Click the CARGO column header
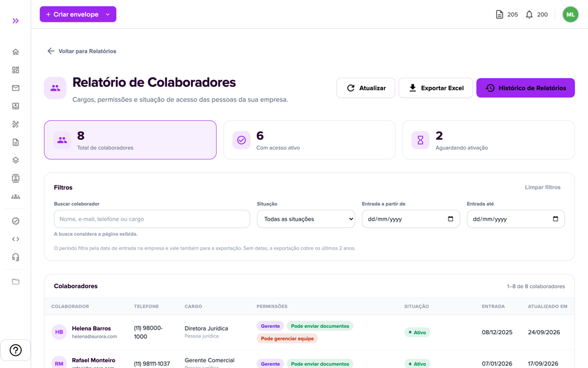This screenshot has height=368, width=588. tap(193, 306)
